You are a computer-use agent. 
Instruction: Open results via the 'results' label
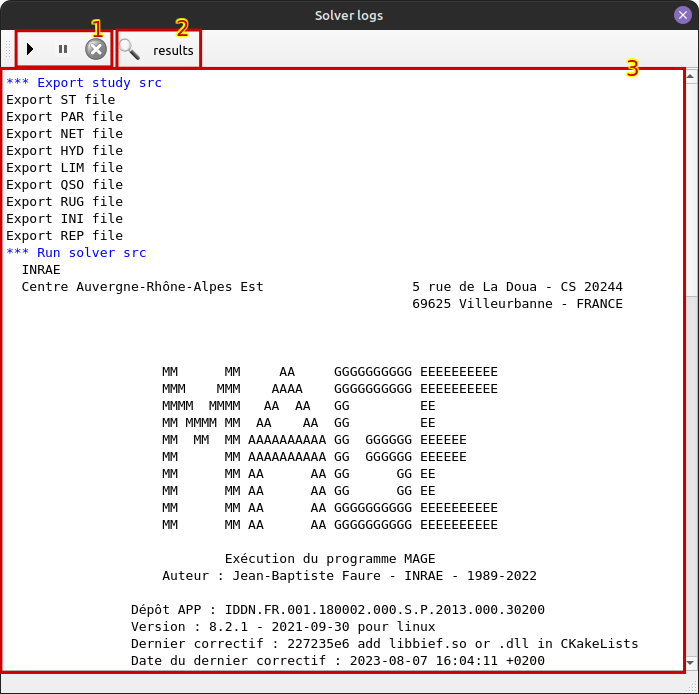(173, 50)
